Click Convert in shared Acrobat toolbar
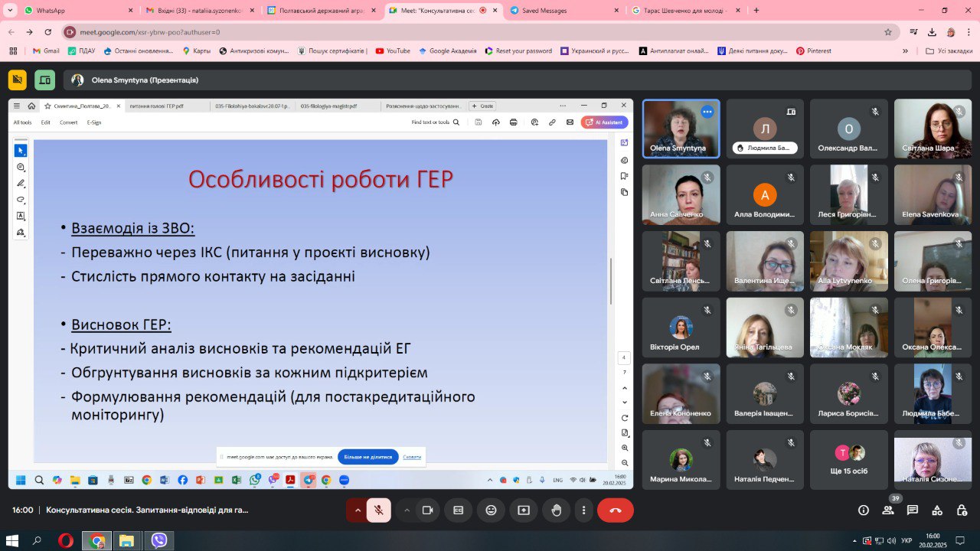 (x=68, y=122)
